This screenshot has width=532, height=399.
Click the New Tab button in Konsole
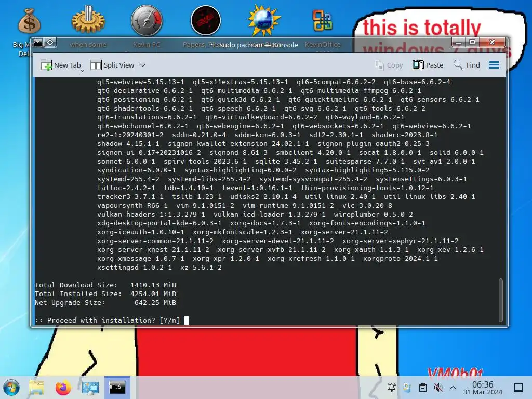click(x=60, y=65)
